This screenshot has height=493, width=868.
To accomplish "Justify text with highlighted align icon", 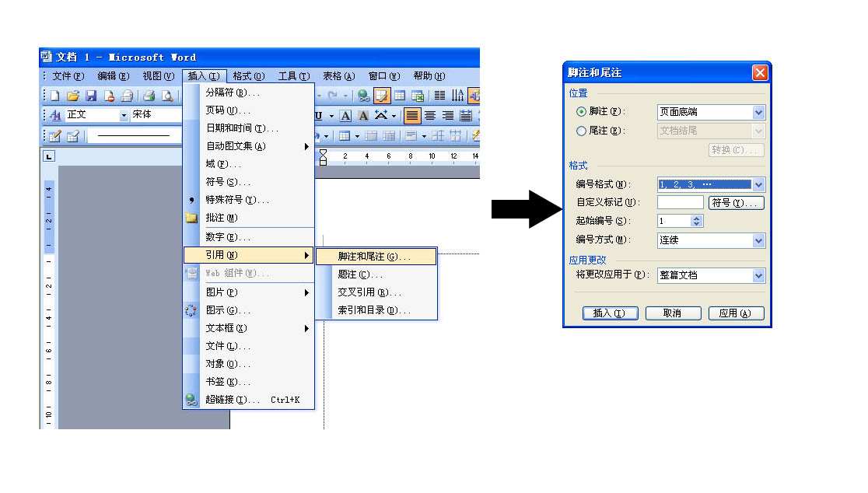I will (x=412, y=116).
